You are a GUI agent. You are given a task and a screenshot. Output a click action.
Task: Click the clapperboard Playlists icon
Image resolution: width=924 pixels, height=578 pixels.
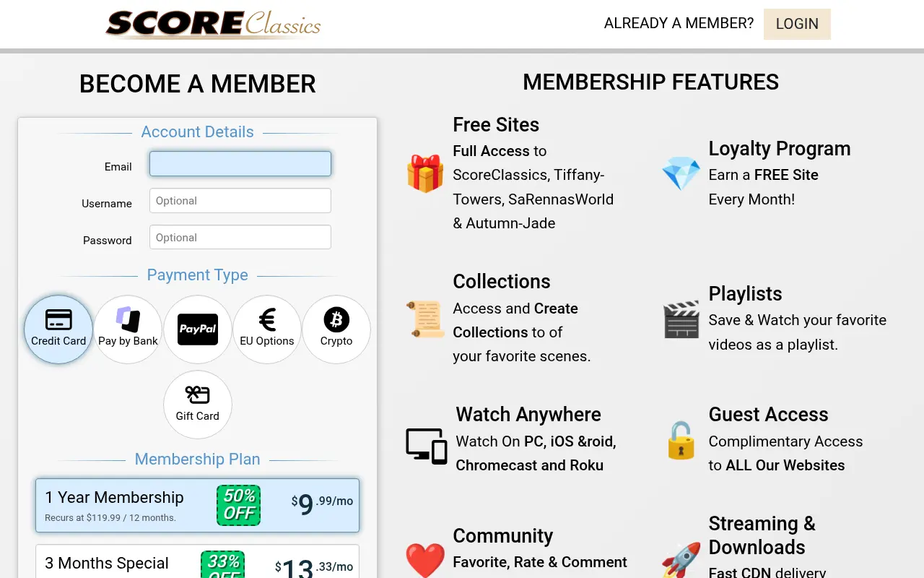coord(681,319)
